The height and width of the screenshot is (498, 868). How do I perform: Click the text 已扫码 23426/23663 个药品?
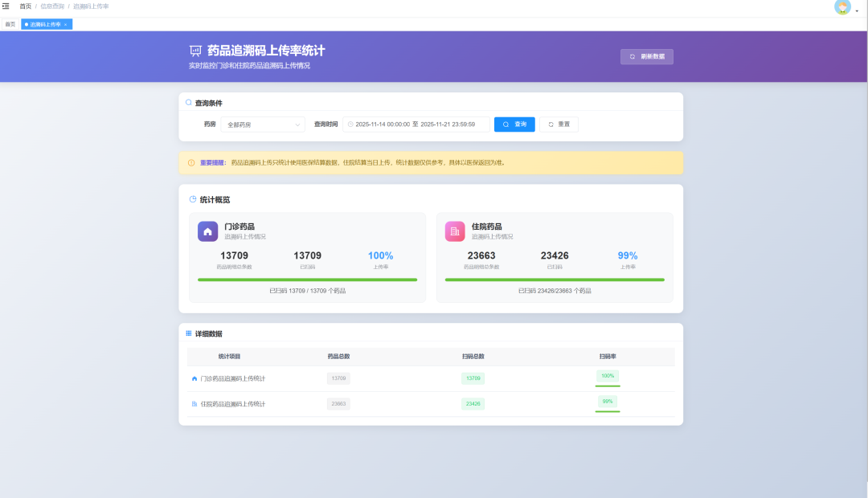coord(555,291)
